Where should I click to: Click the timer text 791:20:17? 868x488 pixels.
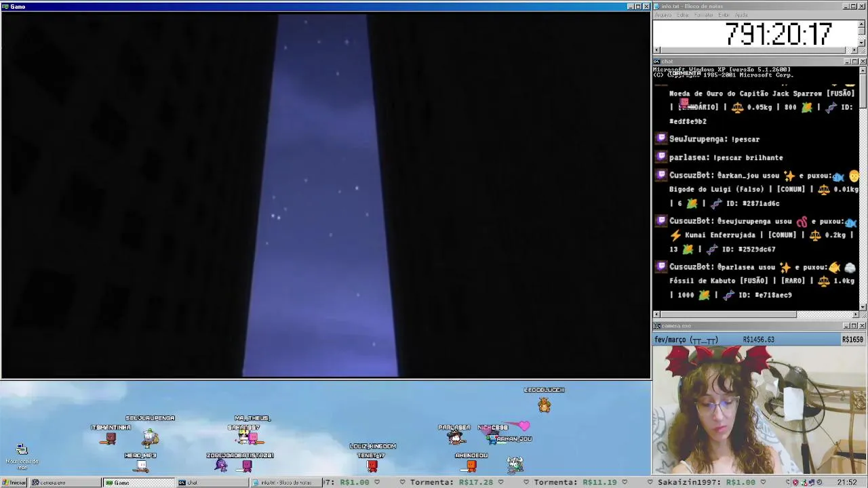point(778,34)
